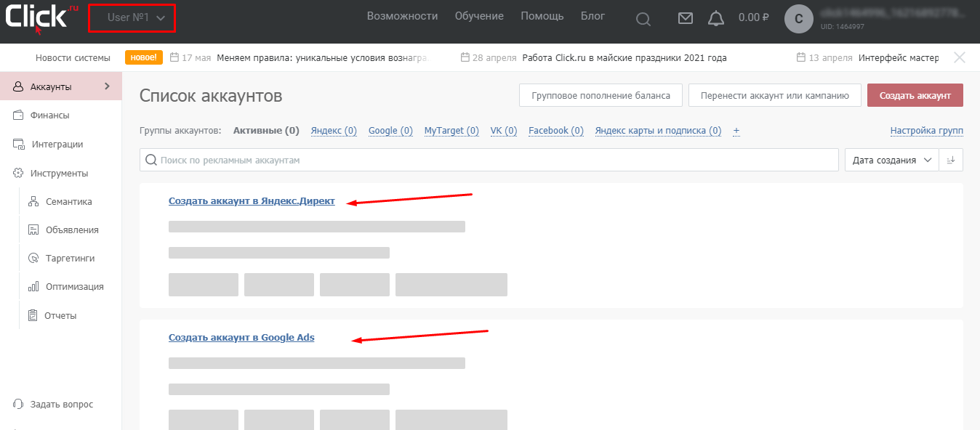
Task: Filter accounts by Яндекс group
Action: [334, 131]
